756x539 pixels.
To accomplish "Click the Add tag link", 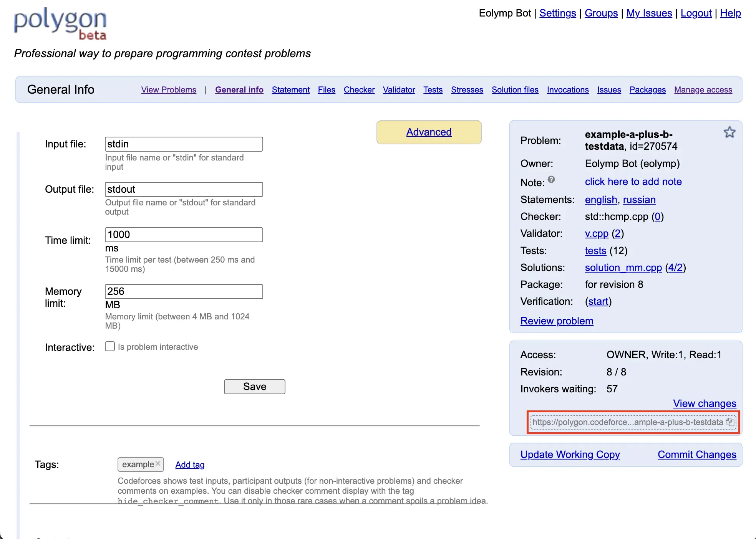I will (x=190, y=465).
